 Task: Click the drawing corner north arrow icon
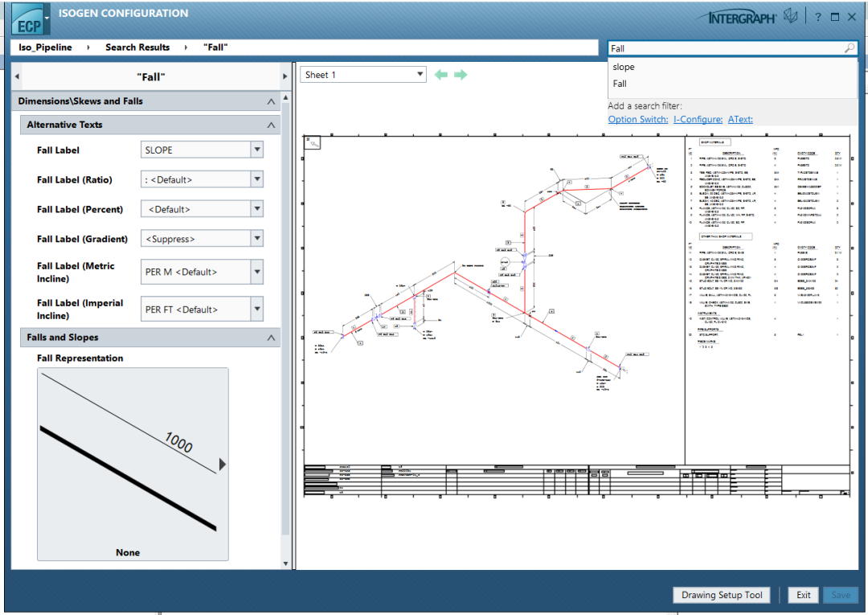[313, 143]
